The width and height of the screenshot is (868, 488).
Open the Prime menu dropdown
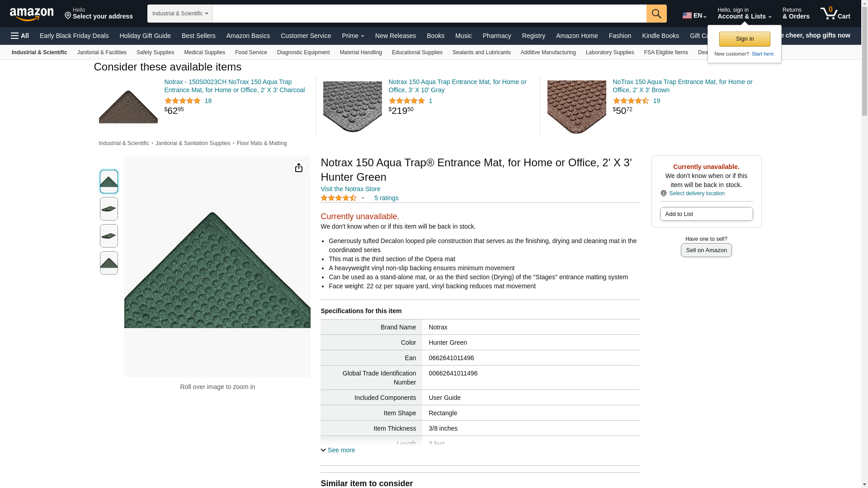point(353,36)
